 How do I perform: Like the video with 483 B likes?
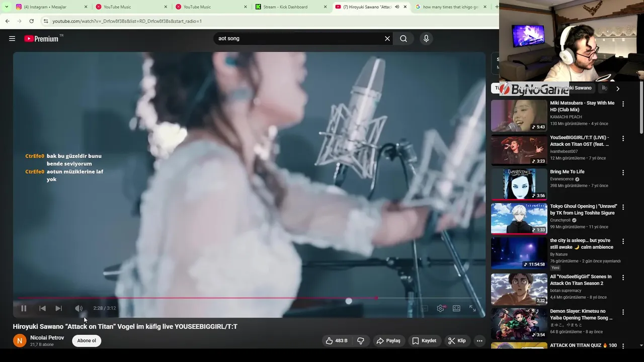point(336,341)
